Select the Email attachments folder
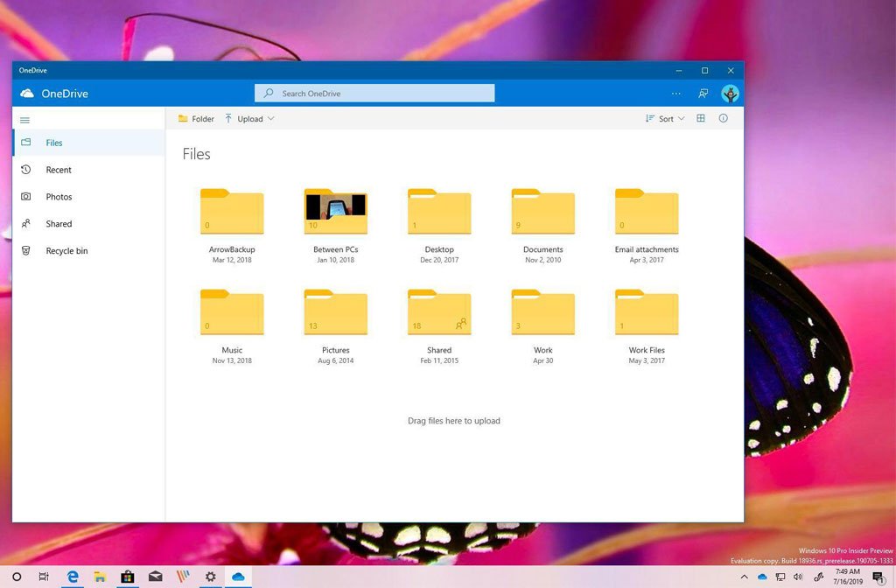Image resolution: width=896 pixels, height=588 pixels. [647, 213]
